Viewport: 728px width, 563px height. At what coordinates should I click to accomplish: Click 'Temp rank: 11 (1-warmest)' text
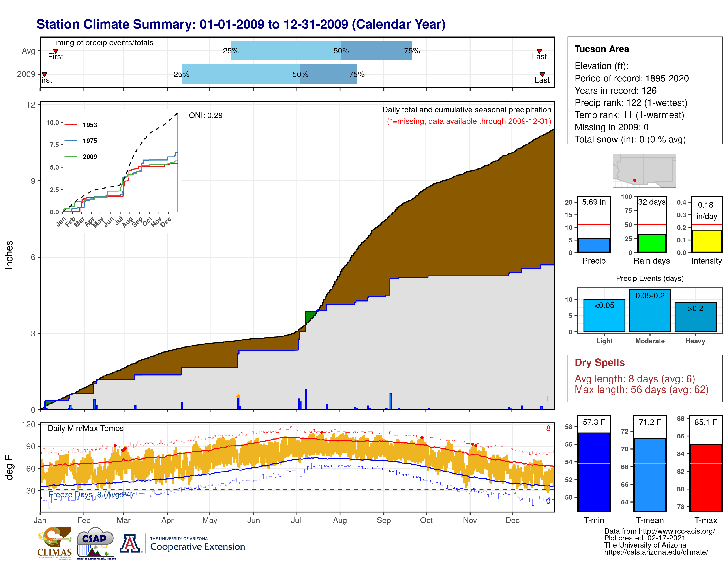tap(629, 115)
